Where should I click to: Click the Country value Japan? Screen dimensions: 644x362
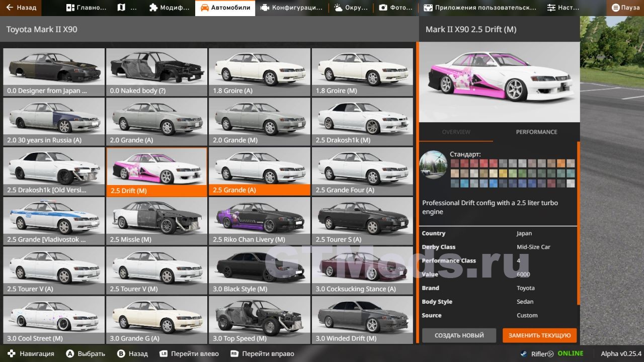524,233
